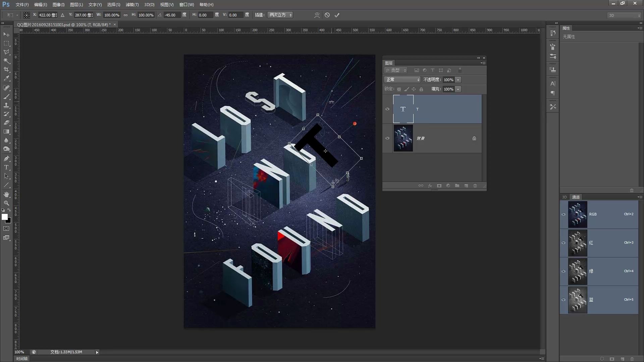Click the Cancel transform button
The image size is (644, 362).
click(x=327, y=15)
